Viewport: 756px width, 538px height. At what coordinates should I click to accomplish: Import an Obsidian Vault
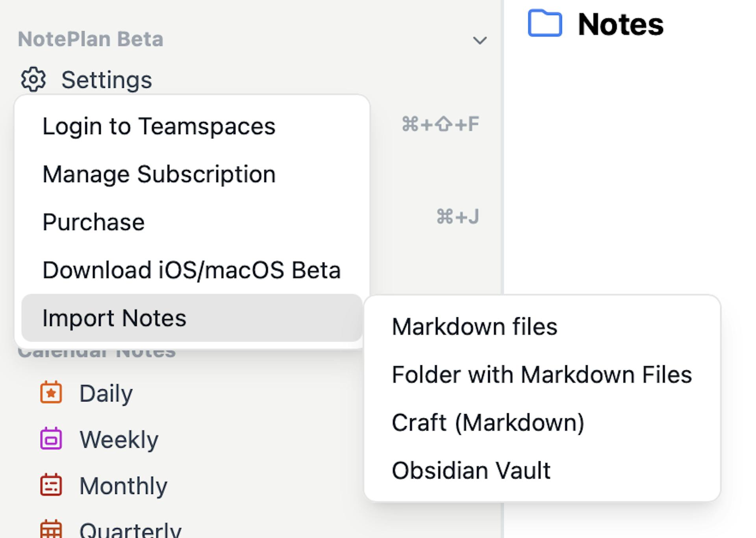pyautogui.click(x=471, y=471)
